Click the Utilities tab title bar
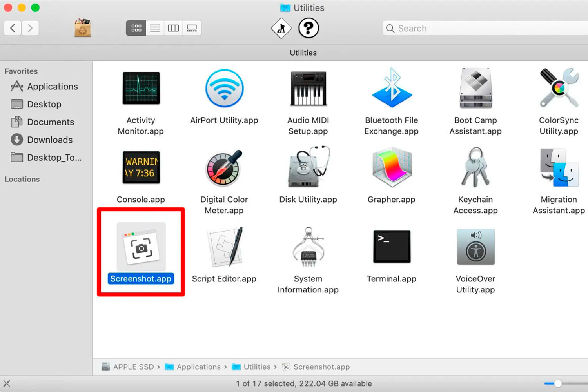 (x=303, y=53)
